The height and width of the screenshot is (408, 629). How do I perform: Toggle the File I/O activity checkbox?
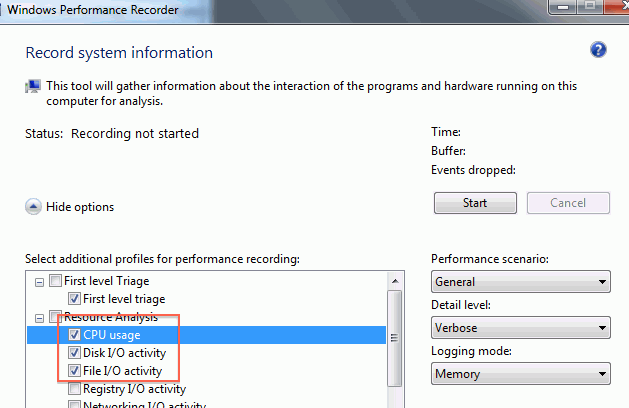74,370
